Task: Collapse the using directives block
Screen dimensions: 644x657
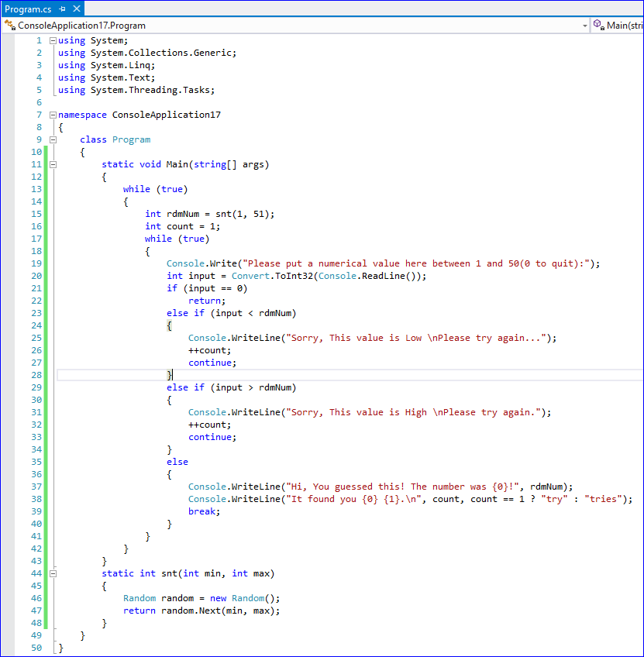Action: [x=52, y=40]
